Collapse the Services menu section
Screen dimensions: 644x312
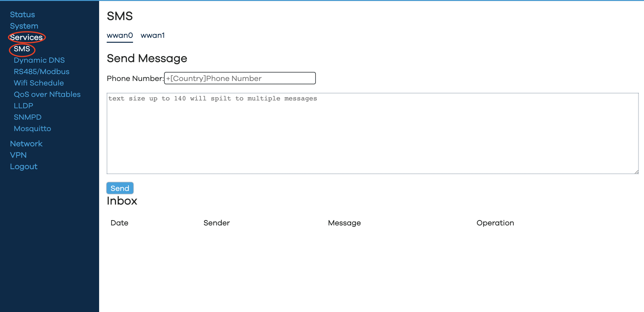26,37
